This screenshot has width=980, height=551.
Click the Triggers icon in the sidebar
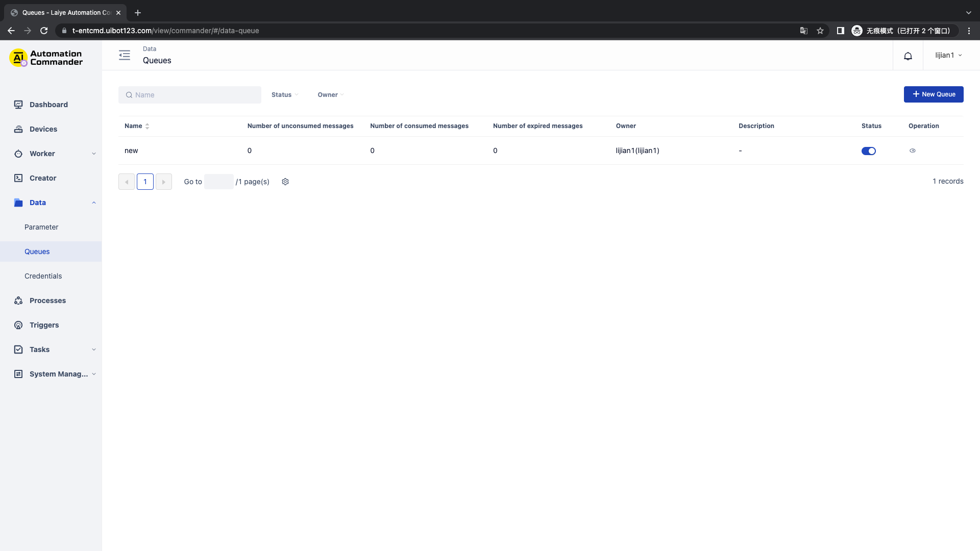coord(18,325)
